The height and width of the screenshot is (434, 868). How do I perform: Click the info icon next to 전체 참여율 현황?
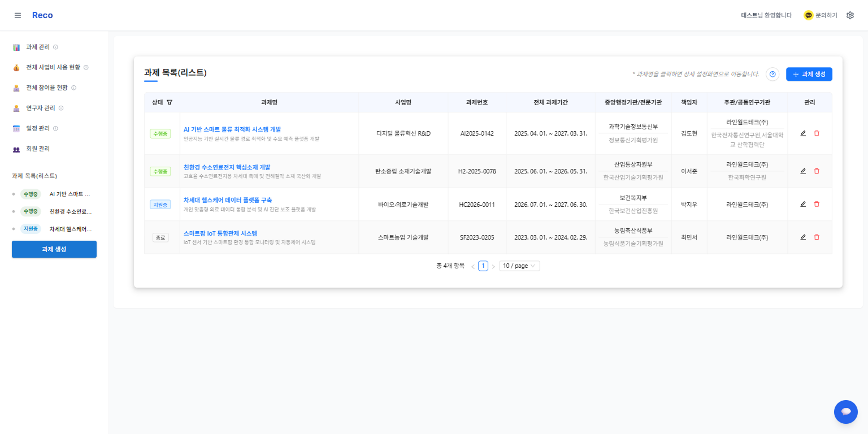click(73, 88)
